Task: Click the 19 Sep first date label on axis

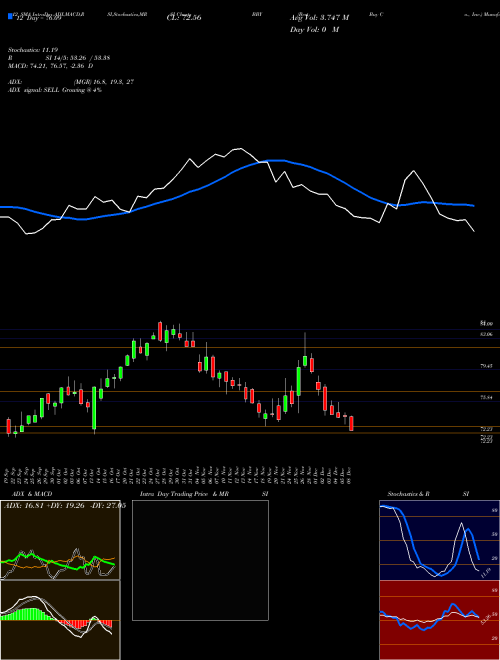Action: point(8,474)
